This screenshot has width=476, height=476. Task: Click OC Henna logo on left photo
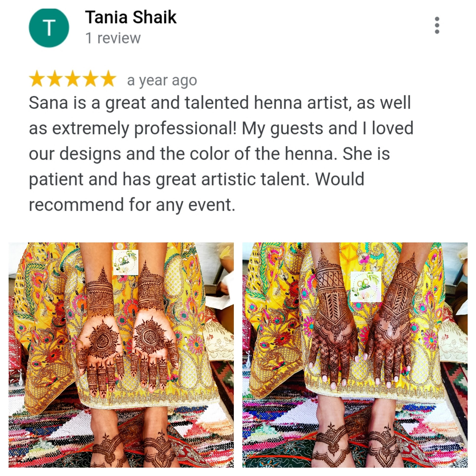(126, 262)
